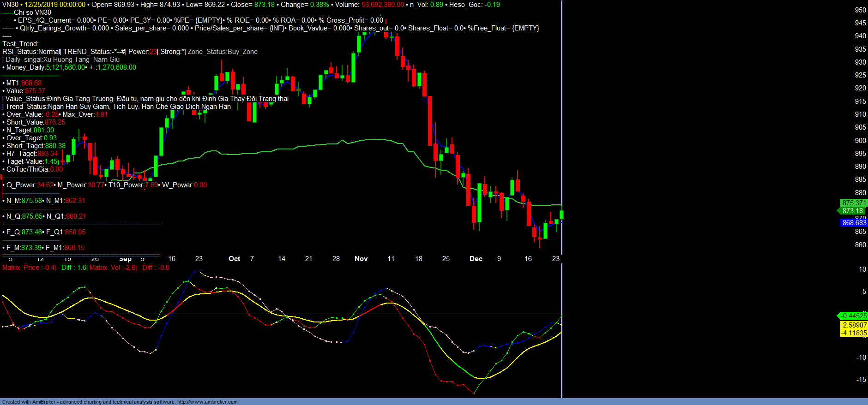Click the green -0.44525 indicator value label
The height and width of the screenshot is (405, 868).
pyautogui.click(x=853, y=316)
